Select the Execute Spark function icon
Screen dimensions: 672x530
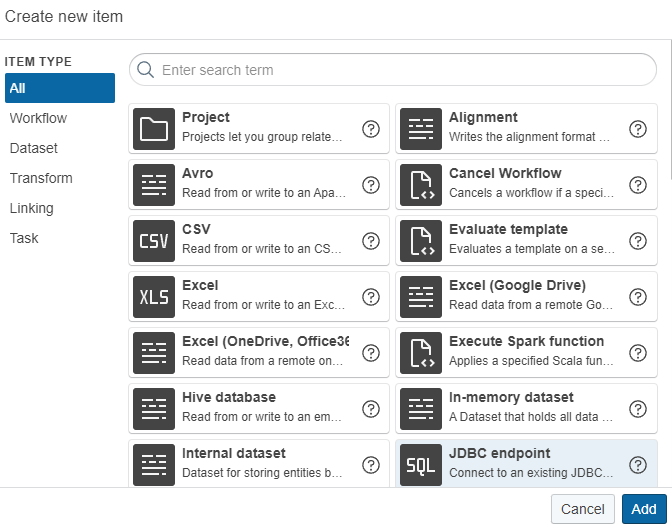(x=421, y=353)
